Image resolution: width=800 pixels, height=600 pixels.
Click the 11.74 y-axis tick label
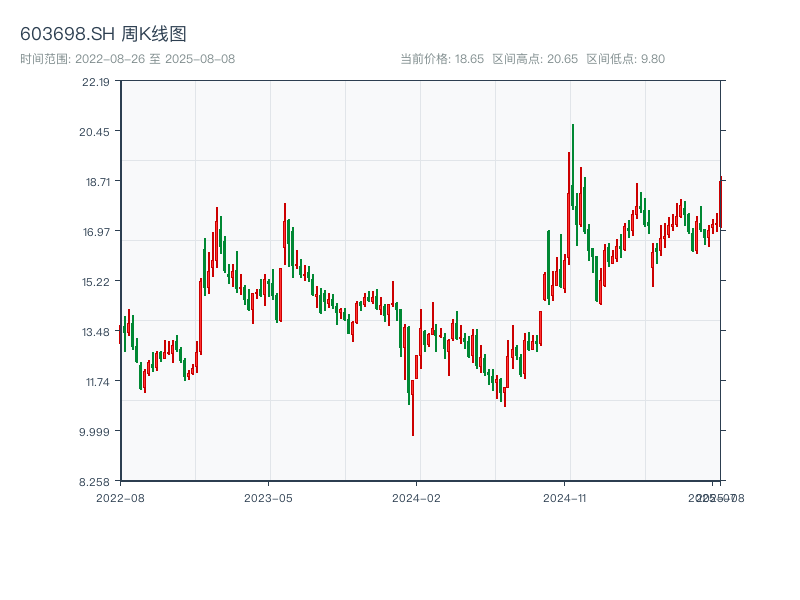[x=96, y=382]
